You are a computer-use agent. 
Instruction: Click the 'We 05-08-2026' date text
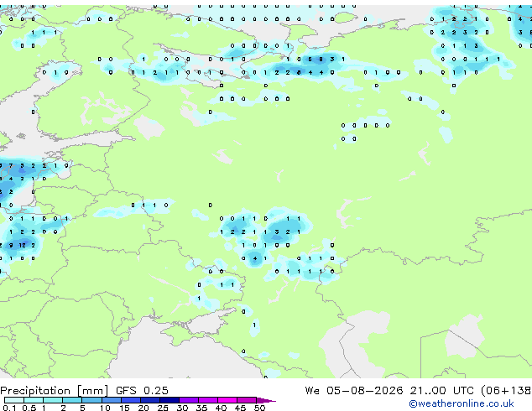tap(354, 391)
